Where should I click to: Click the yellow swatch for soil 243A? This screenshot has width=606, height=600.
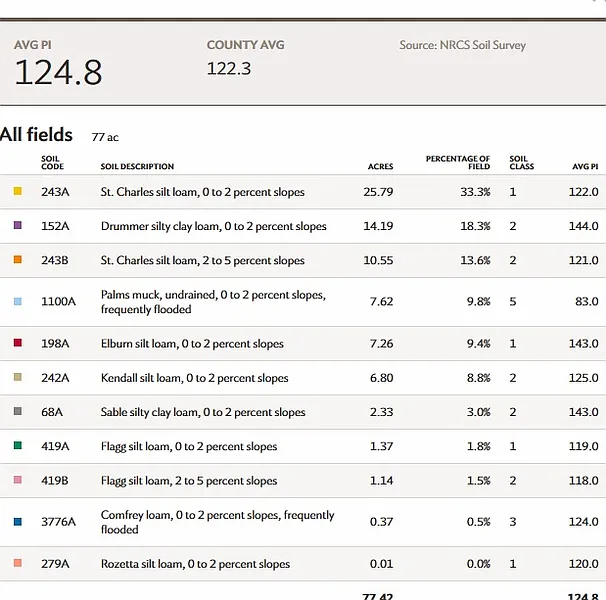pos(17,191)
